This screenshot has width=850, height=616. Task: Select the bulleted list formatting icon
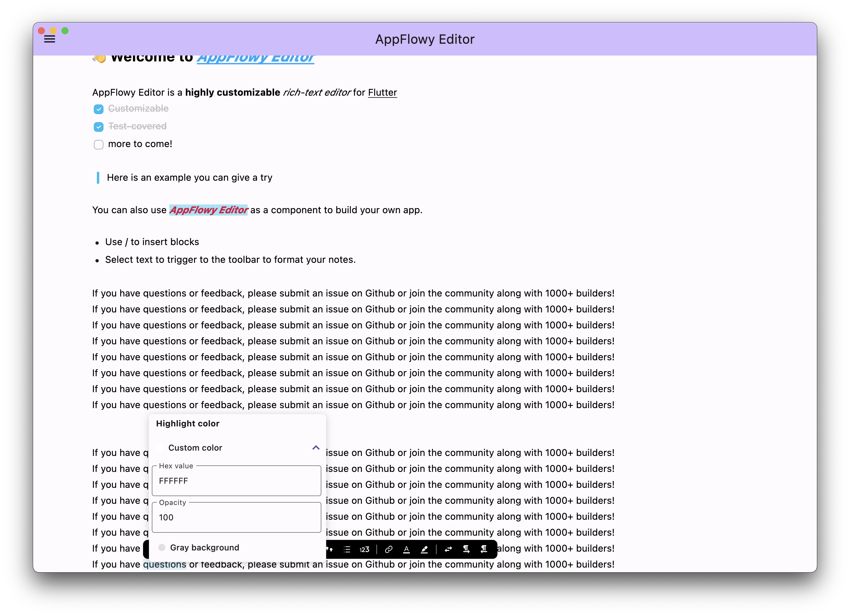coord(347,550)
